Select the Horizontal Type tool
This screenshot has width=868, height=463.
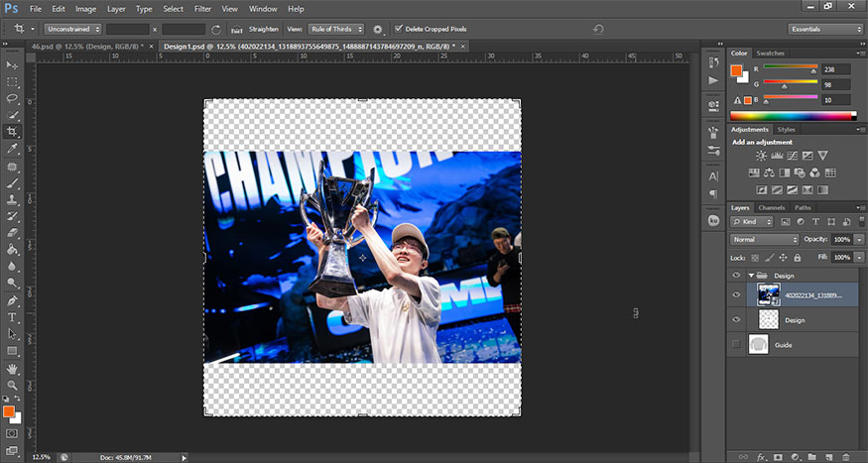click(12, 317)
